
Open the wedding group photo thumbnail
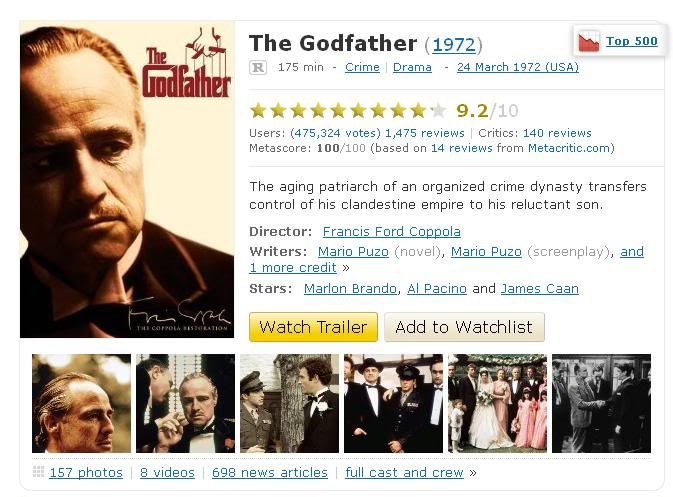497,403
